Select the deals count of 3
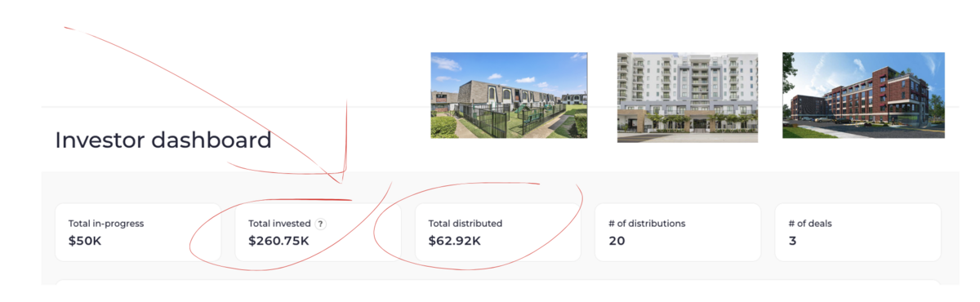980x302 pixels. pyautogui.click(x=792, y=242)
